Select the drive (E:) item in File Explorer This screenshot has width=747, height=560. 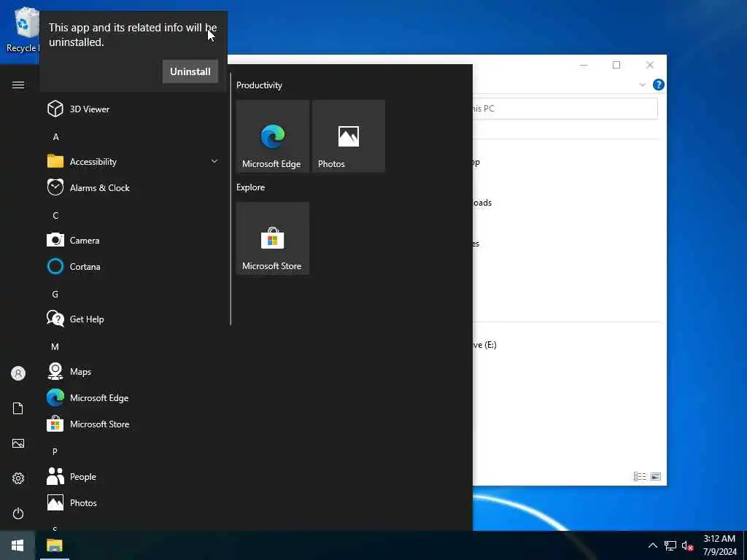[484, 345]
